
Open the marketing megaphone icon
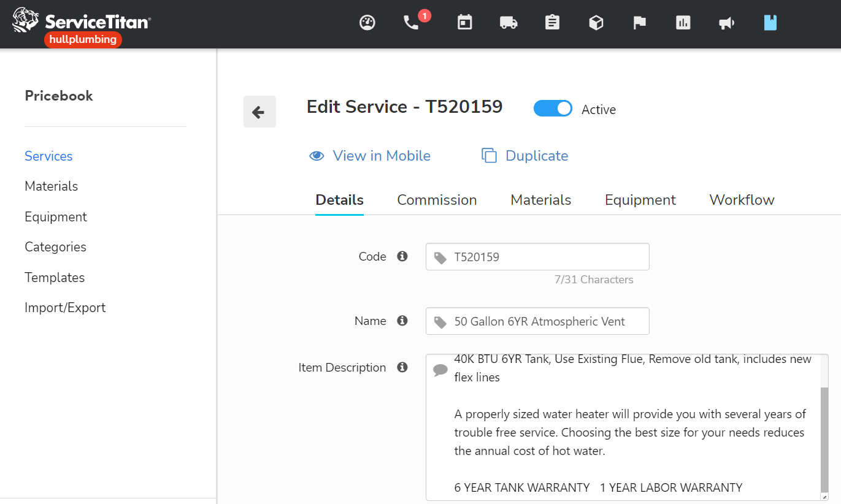click(726, 22)
